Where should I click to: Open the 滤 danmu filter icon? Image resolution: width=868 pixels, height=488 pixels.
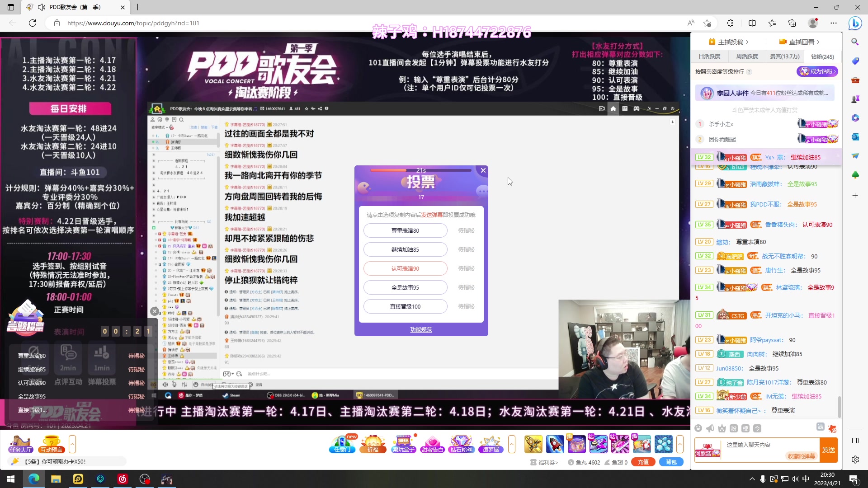coord(821,427)
